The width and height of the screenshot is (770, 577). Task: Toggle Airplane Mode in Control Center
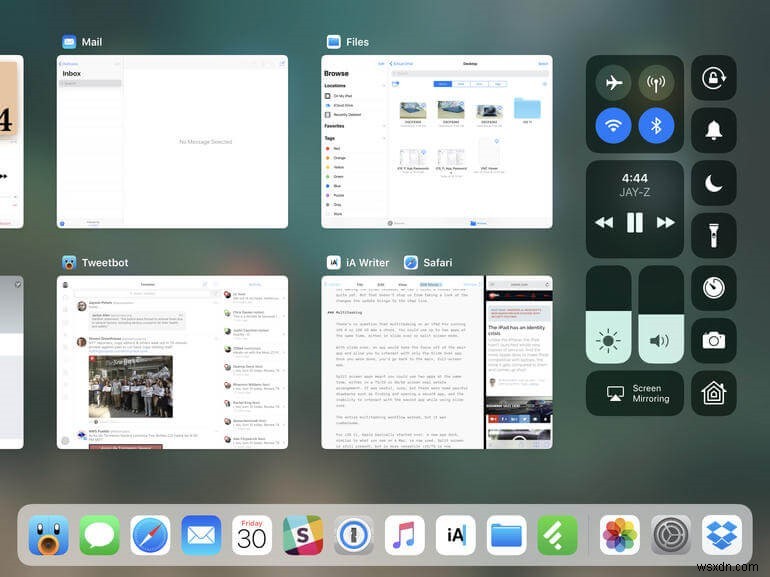point(613,82)
